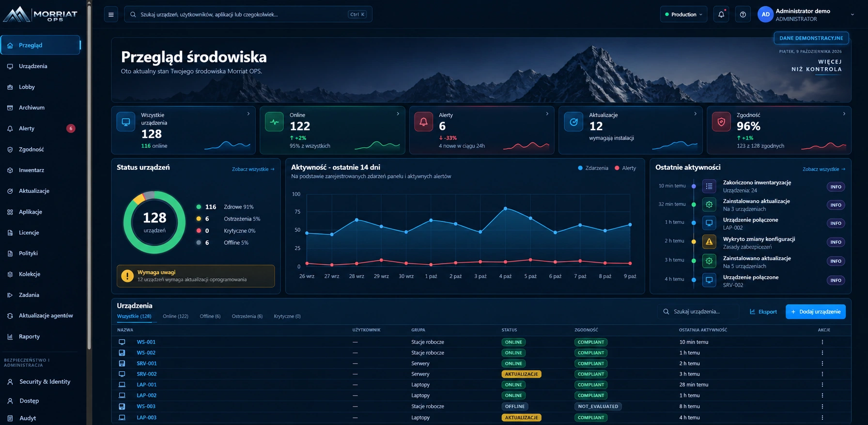Click the shield icon on Zgodność card

(721, 122)
